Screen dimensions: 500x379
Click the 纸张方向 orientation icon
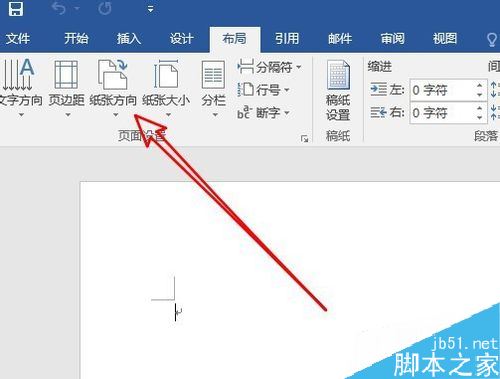click(x=113, y=75)
